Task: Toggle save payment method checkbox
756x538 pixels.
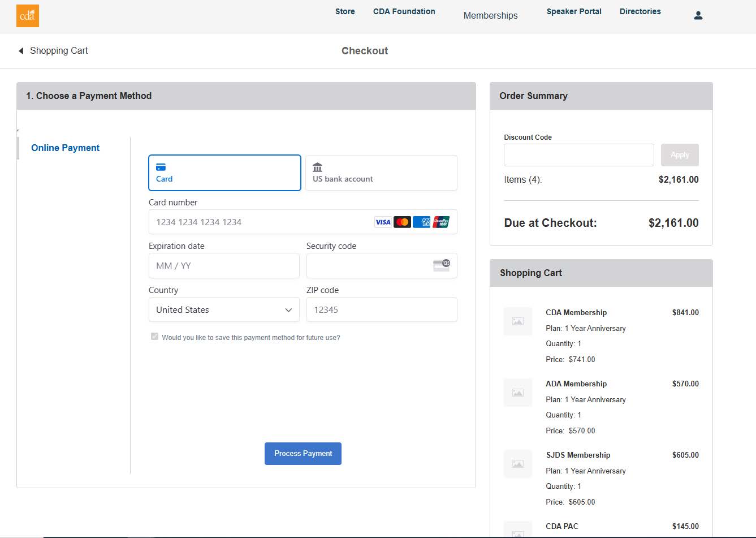Action: 154,337
